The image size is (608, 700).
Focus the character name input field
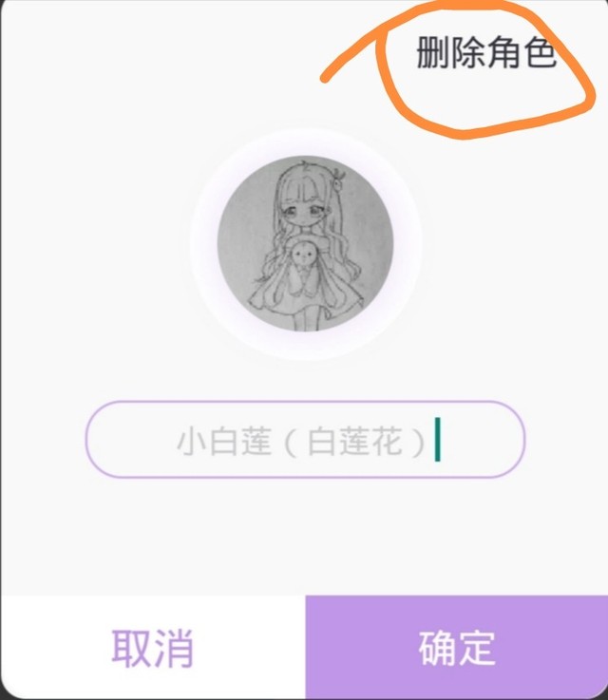(x=305, y=440)
